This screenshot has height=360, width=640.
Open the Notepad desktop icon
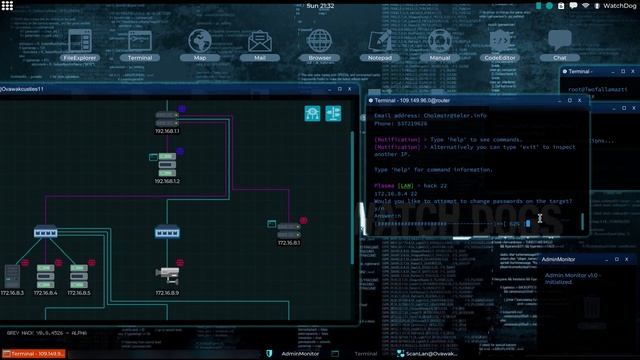(x=380, y=45)
